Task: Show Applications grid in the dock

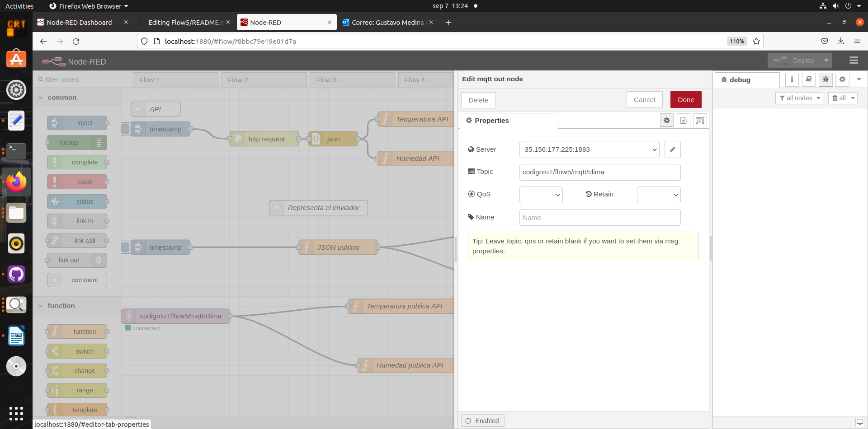Action: [x=16, y=413]
